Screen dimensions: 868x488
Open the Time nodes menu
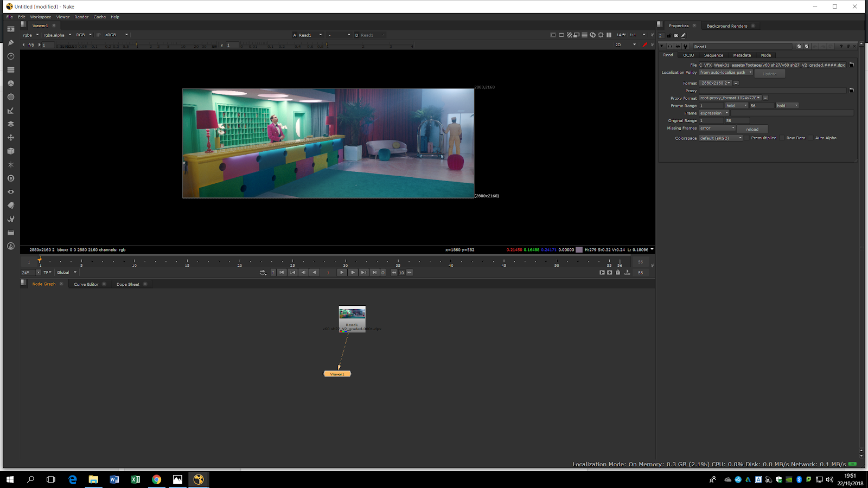coord(10,56)
